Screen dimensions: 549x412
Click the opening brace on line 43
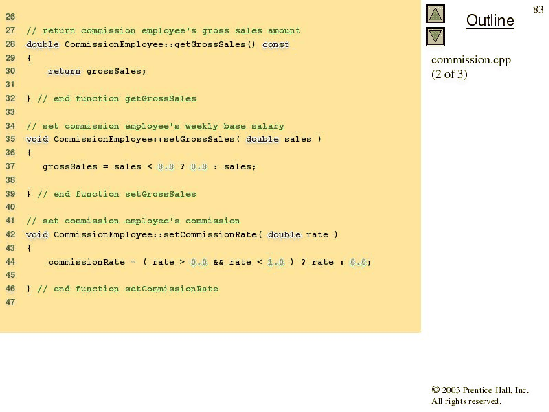click(x=29, y=248)
